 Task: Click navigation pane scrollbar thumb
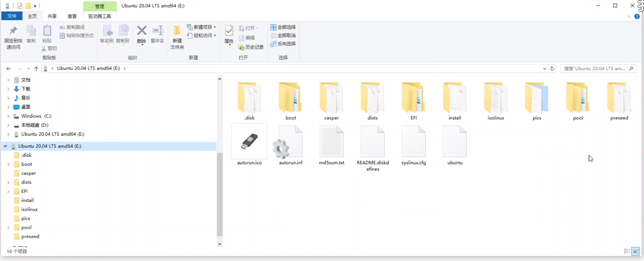point(220,195)
